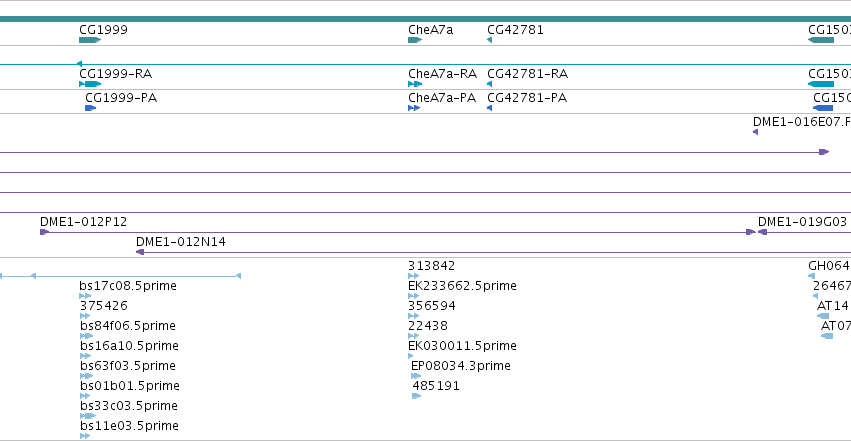Viewport: 851px width, 441px height.
Task: Click the teal chromosome bar at top
Action: [426, 19]
